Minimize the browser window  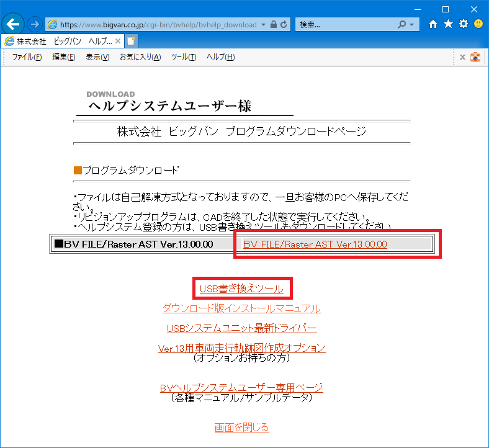point(417,9)
